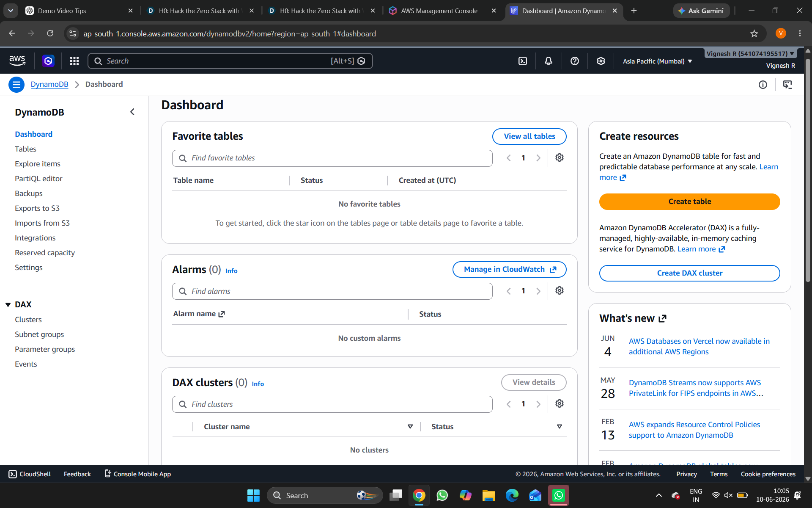
Task: Open Tables in the sidebar
Action: 25,149
